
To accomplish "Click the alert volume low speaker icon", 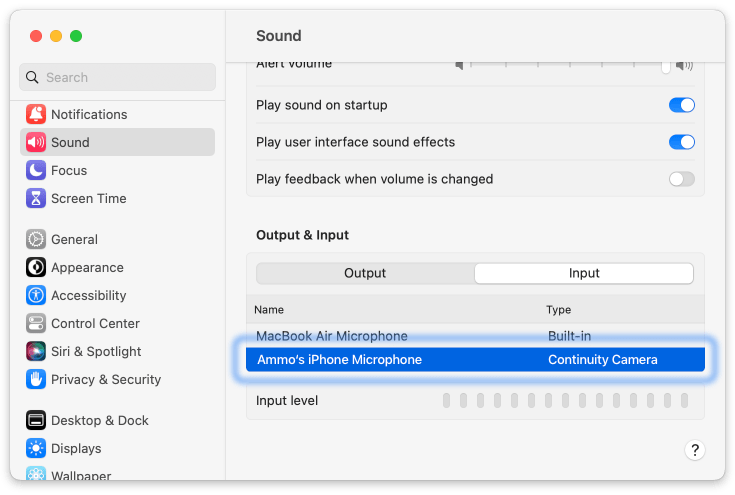I will [459, 66].
